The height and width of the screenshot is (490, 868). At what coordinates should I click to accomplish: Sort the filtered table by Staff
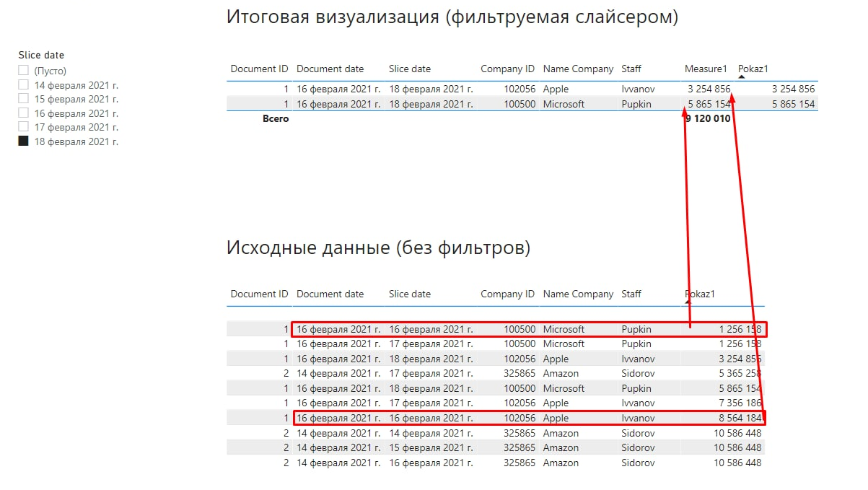coord(631,69)
